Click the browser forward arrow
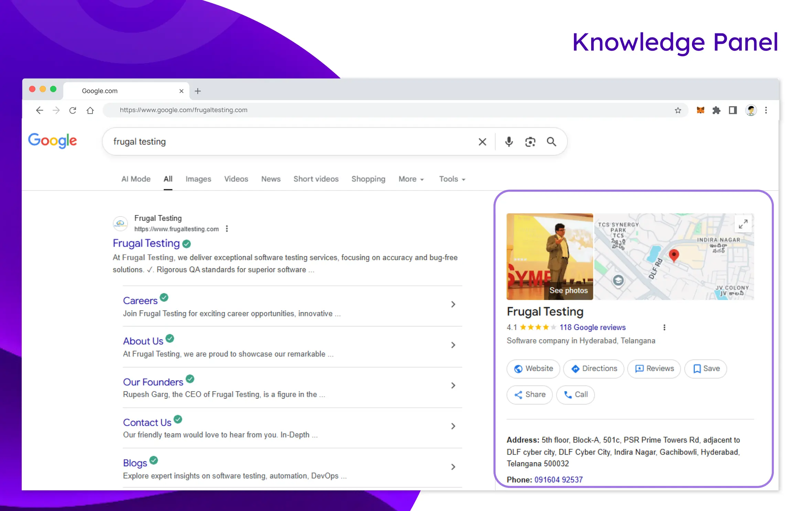812x511 pixels. [x=56, y=110]
